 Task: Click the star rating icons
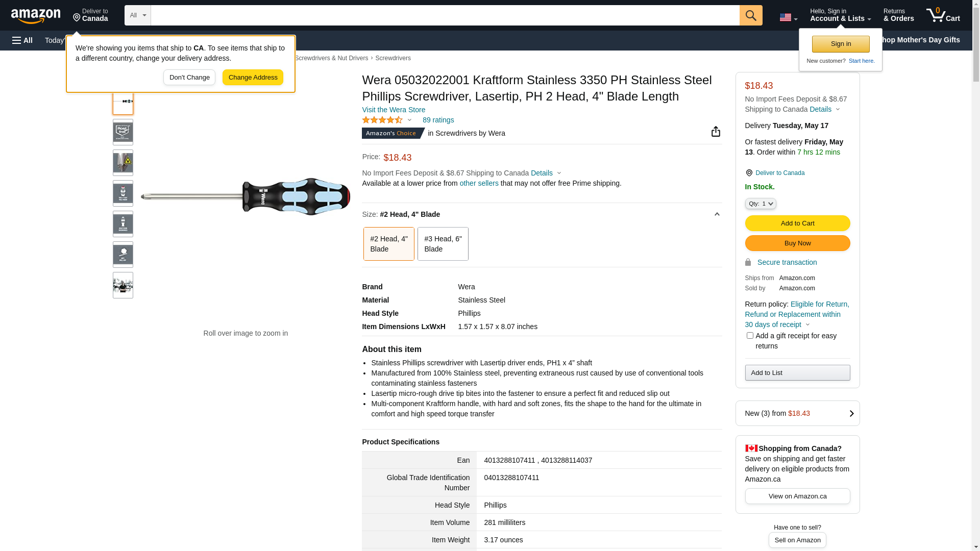[382, 120]
